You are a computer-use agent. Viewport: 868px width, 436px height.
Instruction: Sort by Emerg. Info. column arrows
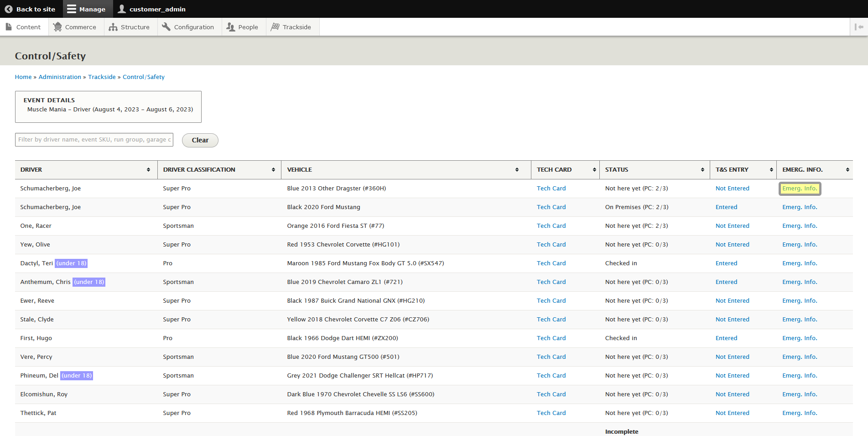[x=847, y=170]
